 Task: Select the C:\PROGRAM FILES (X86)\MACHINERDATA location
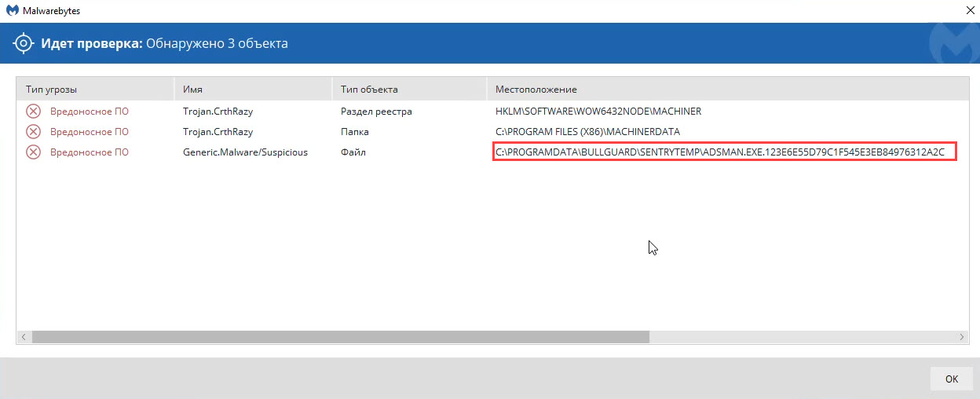click(x=588, y=132)
